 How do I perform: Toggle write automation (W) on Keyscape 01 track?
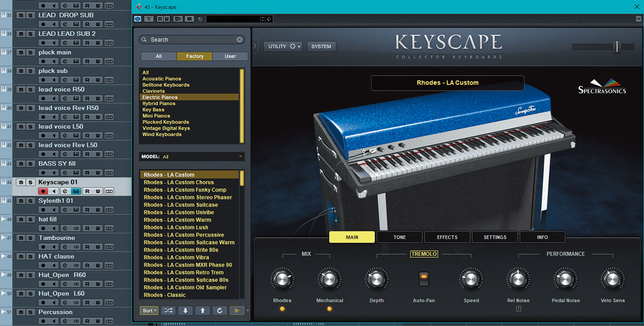(x=98, y=191)
